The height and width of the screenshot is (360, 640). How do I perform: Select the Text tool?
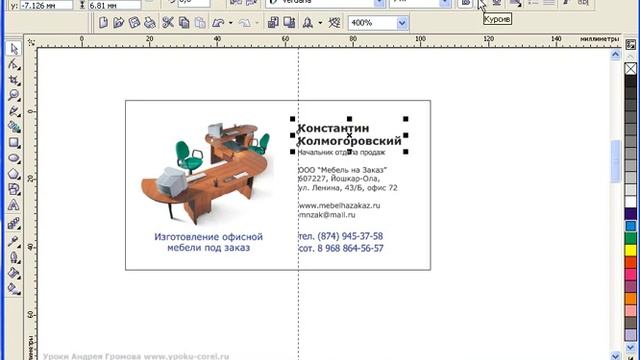(x=13, y=204)
